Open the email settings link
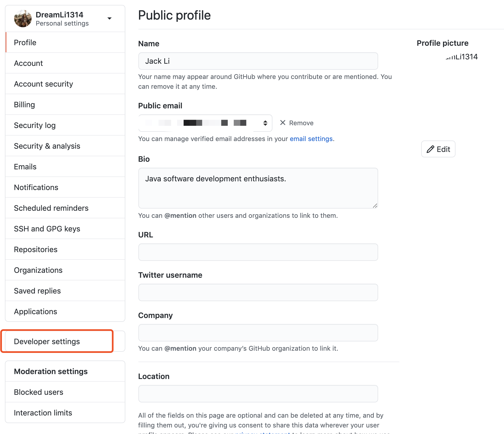Screen dimensions: 504x434 [x=311, y=139]
